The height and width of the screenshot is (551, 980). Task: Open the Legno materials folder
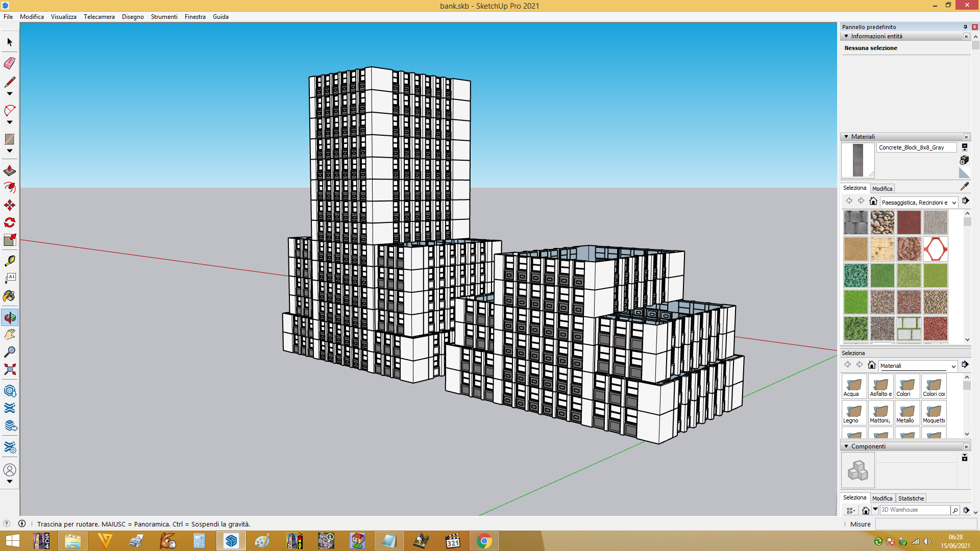tap(854, 413)
